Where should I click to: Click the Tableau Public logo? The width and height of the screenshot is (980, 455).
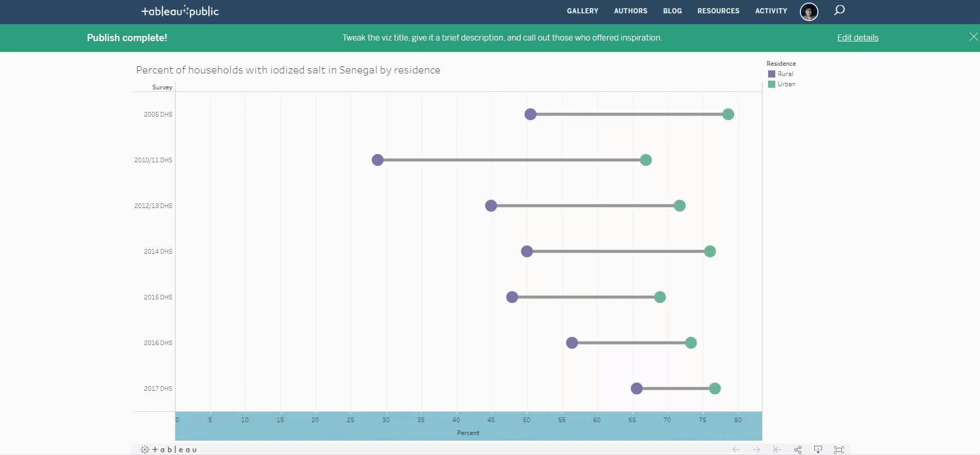[180, 11]
